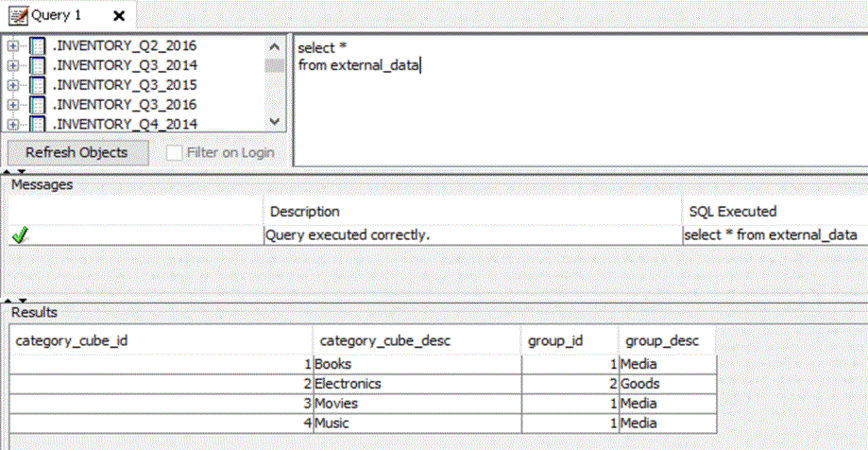Click the object tree scroll down arrow
Viewport: 868px width, 450px height.
pos(275,121)
